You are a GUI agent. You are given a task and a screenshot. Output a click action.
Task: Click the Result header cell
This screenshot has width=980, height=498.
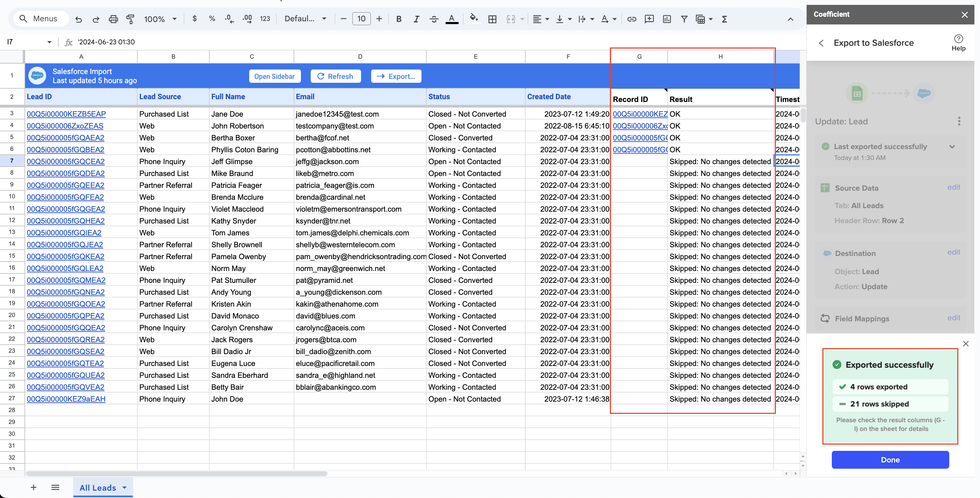pos(720,97)
